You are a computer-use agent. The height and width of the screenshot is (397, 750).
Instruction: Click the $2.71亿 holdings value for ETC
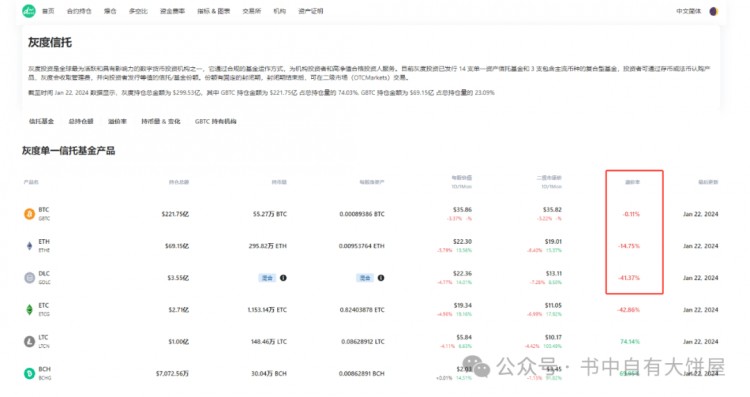[178, 310]
